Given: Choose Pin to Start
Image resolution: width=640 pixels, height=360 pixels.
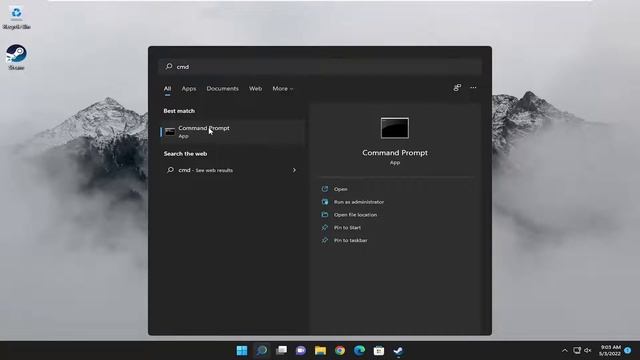Looking at the screenshot, I should point(347,228).
